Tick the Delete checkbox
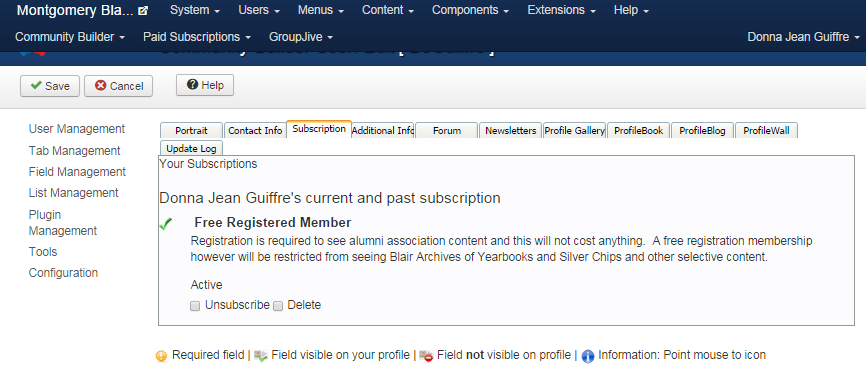The width and height of the screenshot is (866, 382). coord(278,306)
